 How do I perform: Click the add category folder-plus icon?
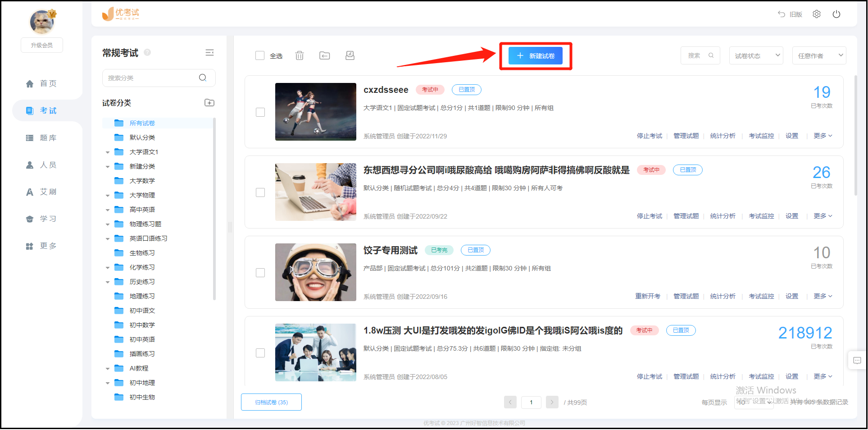pos(209,103)
